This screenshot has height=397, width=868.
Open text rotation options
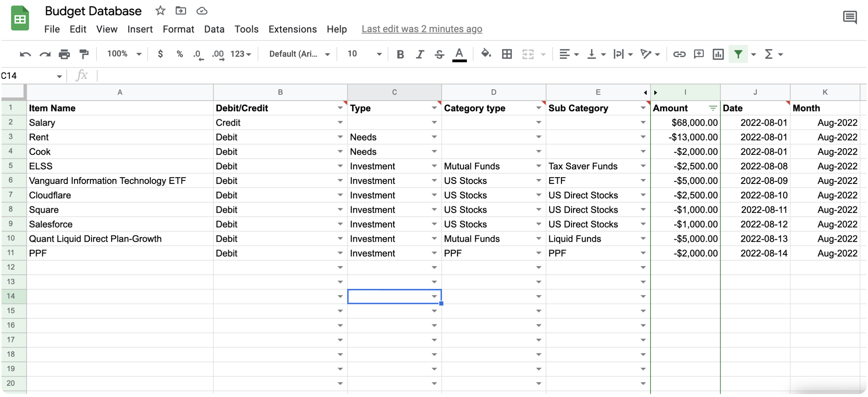pos(650,54)
